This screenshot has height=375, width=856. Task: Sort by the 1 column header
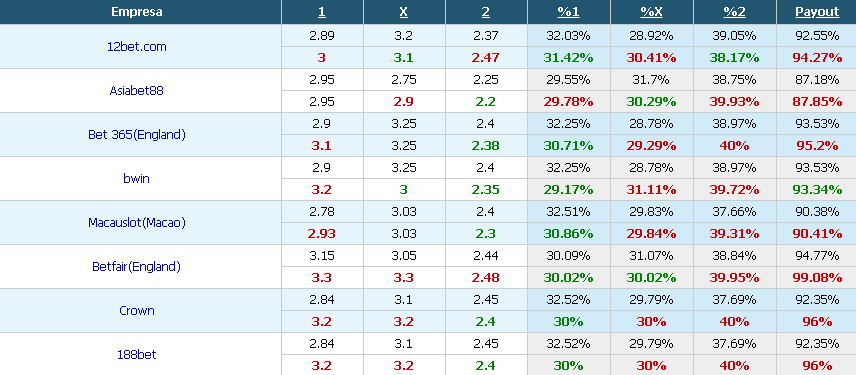322,12
